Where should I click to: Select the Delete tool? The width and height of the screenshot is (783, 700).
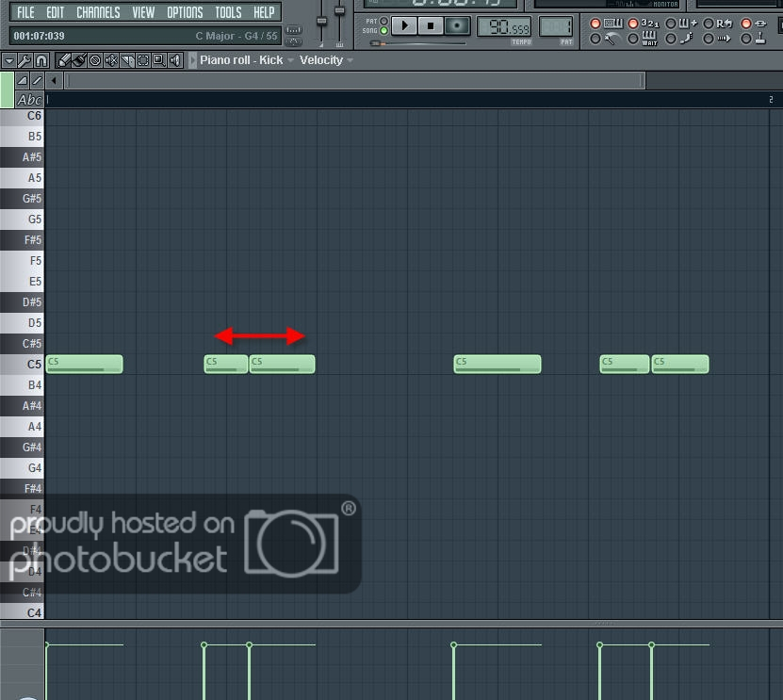[x=95, y=60]
